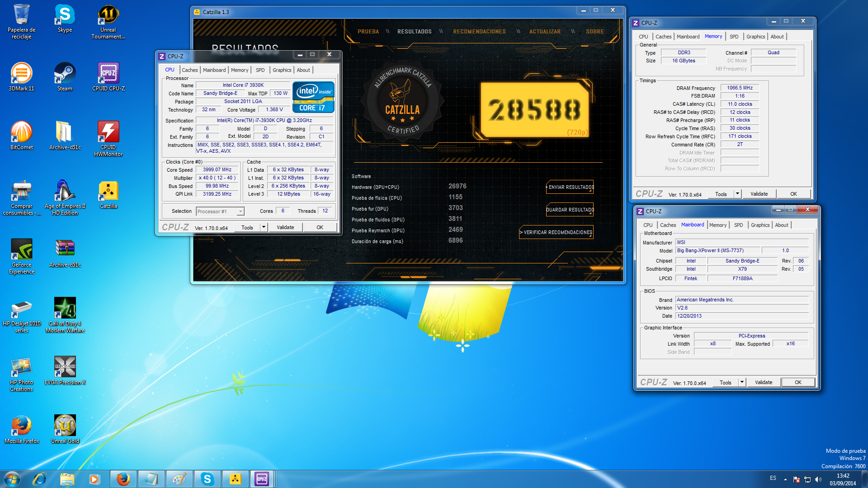868x488 pixels.
Task: Switch to Catzilla in the taskbar
Action: pos(235,479)
